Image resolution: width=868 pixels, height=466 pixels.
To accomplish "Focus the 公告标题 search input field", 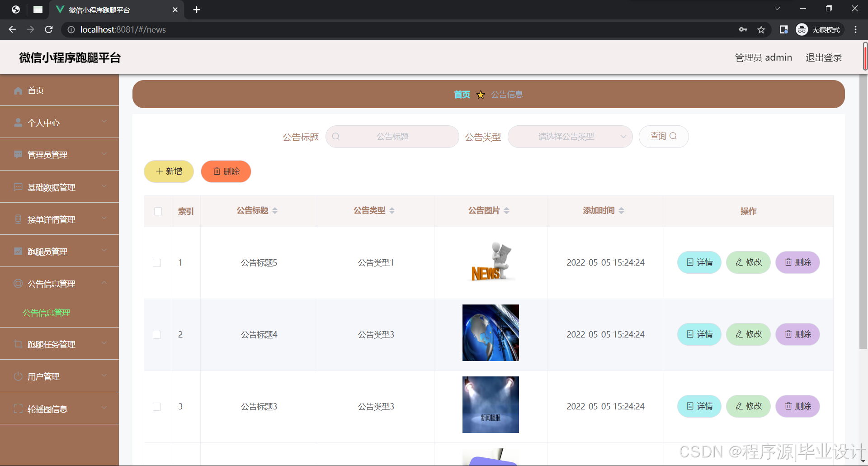I will [392, 137].
